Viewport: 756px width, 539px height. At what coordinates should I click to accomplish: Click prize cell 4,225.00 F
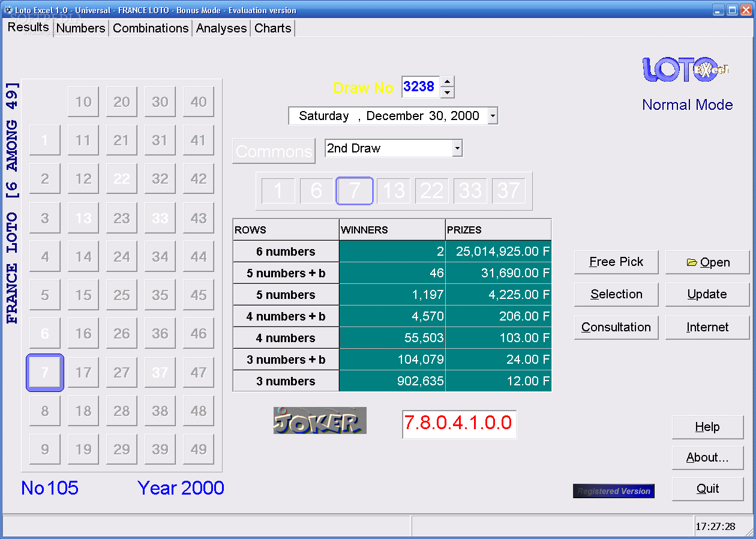499,295
